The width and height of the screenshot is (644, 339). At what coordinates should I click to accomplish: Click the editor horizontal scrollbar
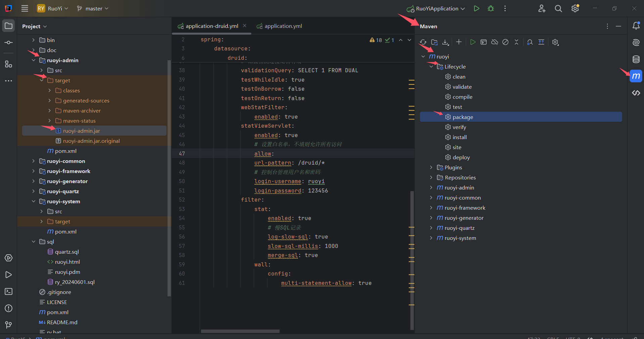240,331
